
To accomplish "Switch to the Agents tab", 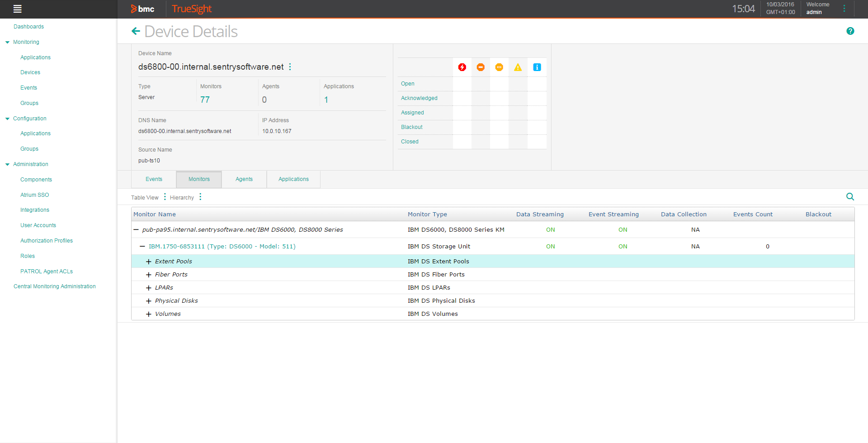I will (244, 179).
